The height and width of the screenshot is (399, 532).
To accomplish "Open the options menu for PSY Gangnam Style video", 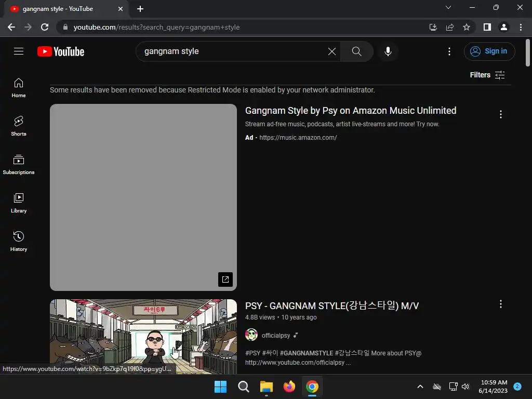I will 500,304.
